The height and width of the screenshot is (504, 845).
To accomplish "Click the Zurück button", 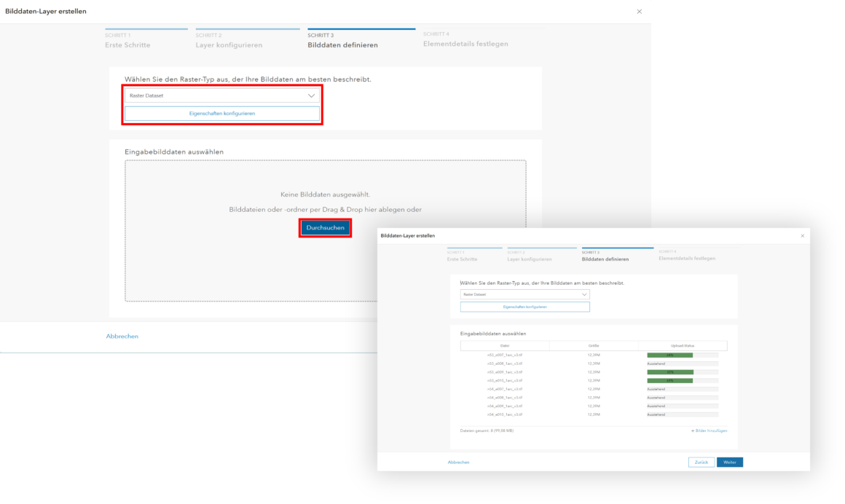I will tap(701, 462).
